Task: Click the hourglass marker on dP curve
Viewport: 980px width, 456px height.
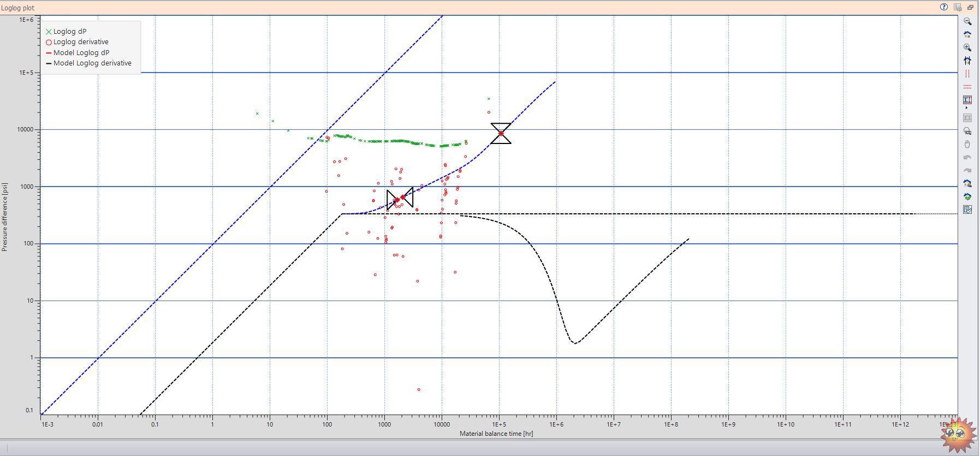Action: (501, 134)
